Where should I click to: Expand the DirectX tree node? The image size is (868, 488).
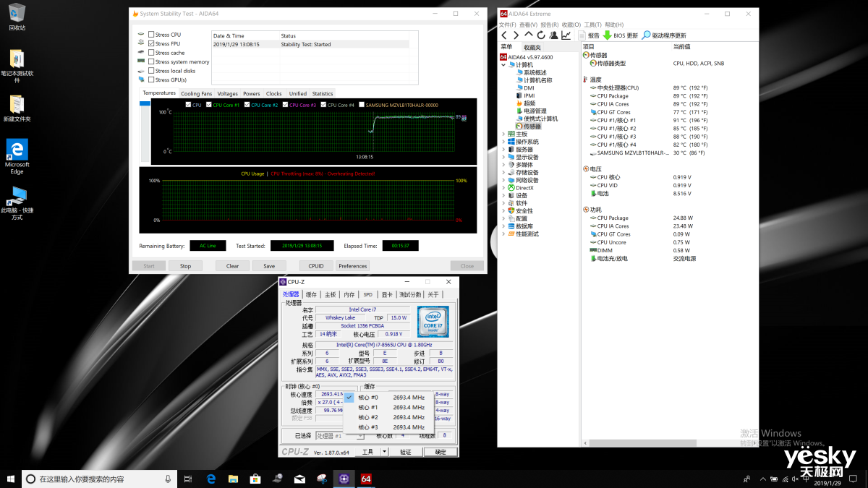(503, 188)
